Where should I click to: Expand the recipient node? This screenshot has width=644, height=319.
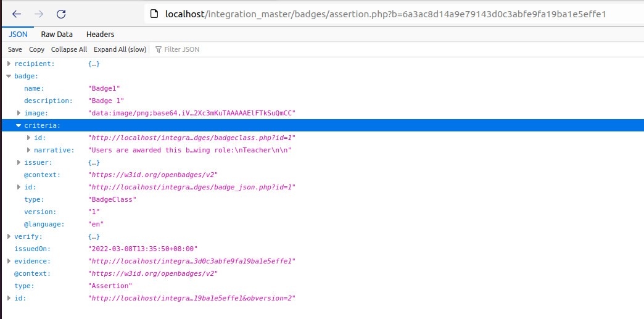pos(9,64)
